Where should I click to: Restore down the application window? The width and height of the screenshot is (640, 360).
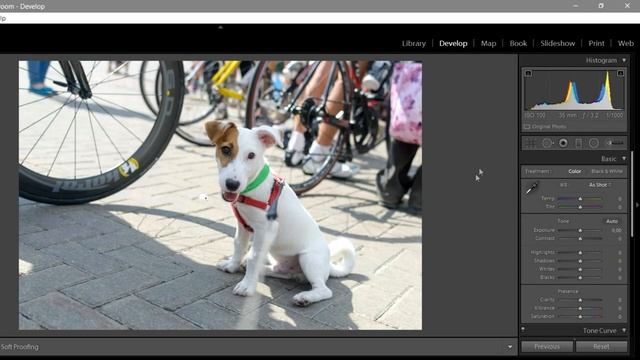tap(601, 6)
